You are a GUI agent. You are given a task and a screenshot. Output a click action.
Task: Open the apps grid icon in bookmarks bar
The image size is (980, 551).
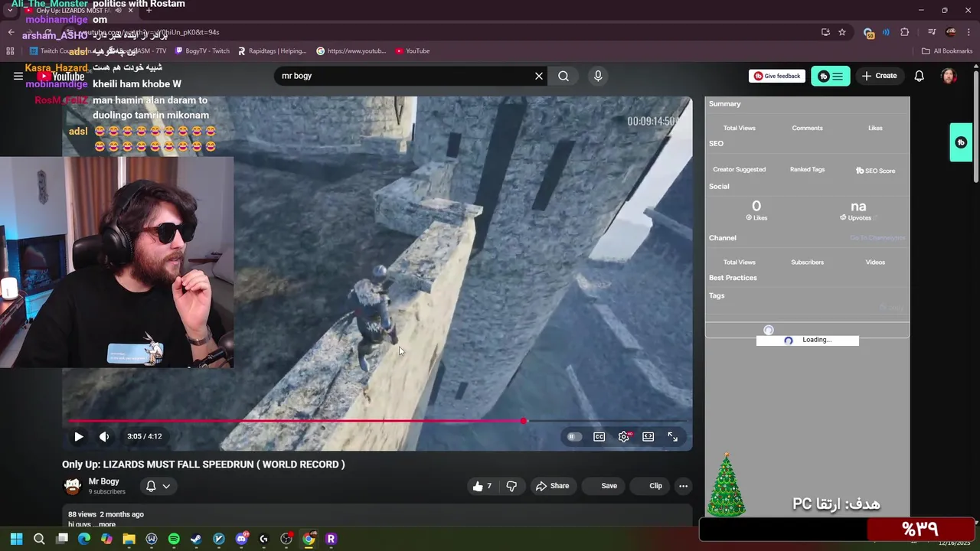[10, 51]
